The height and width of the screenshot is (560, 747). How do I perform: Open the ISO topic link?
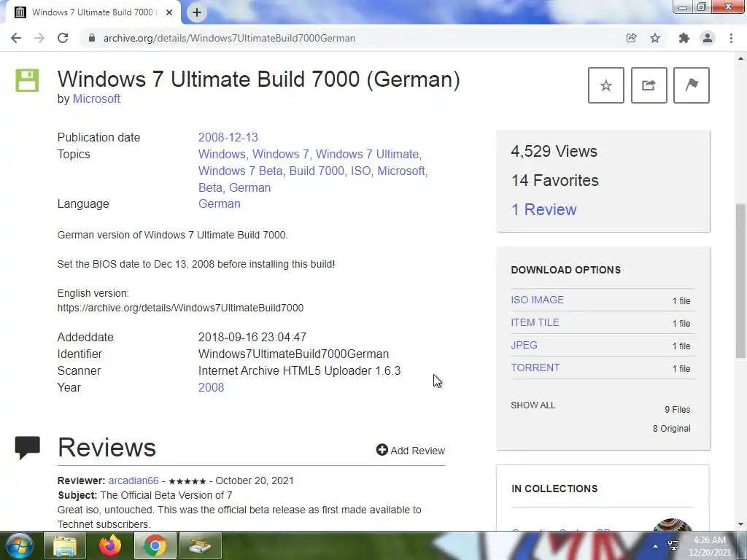click(360, 171)
